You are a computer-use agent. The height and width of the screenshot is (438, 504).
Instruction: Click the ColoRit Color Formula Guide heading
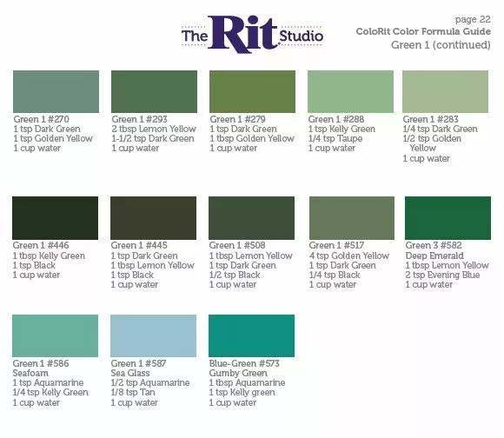(423, 31)
